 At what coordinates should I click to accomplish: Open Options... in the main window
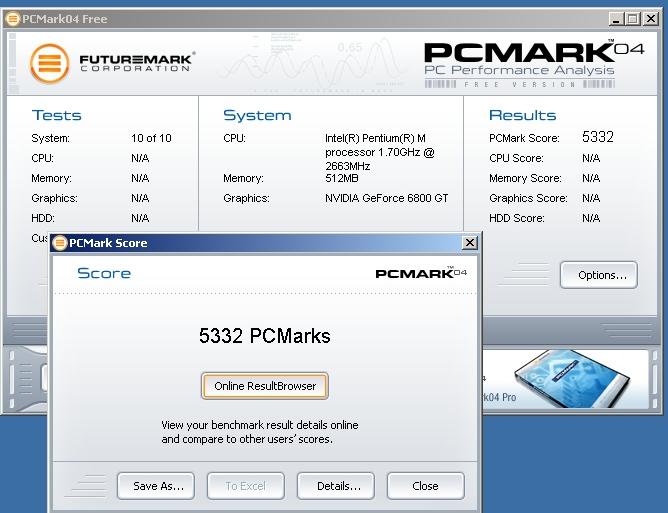click(x=599, y=275)
